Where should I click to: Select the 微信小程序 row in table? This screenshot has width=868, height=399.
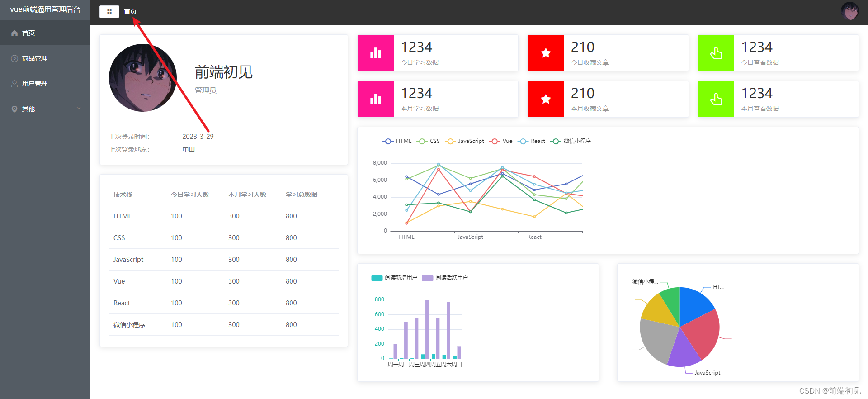tap(224, 325)
